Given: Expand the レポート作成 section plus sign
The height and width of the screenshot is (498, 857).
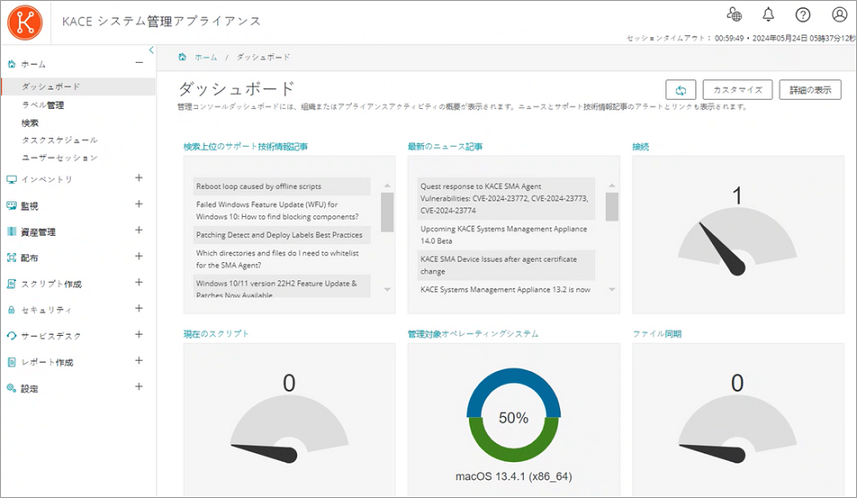Looking at the screenshot, I should tap(139, 360).
